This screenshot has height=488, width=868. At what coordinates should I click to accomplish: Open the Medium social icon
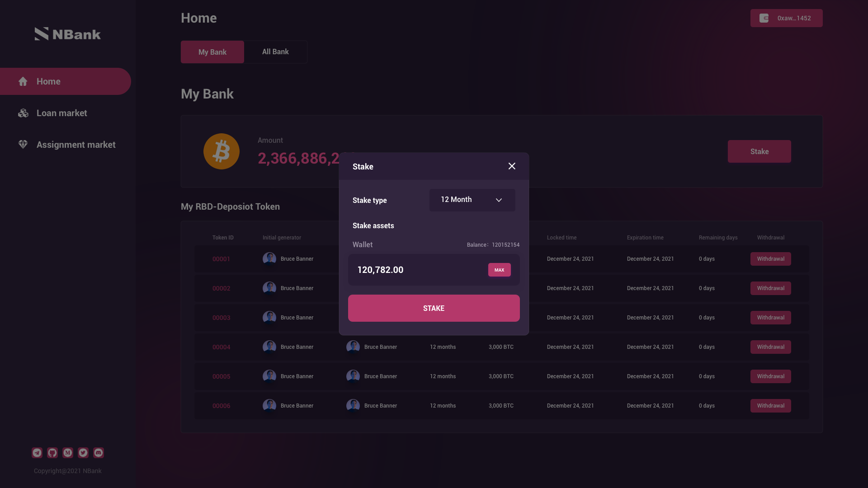[68, 453]
